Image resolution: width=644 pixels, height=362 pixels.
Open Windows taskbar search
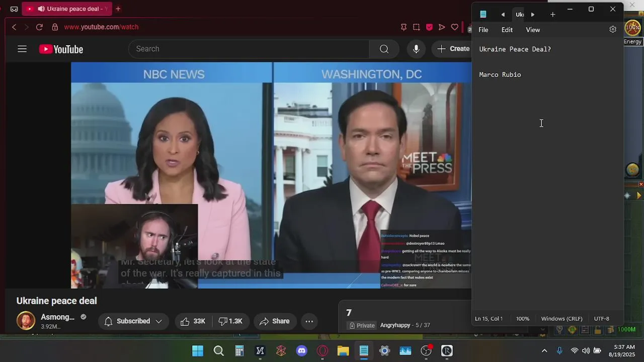point(218,351)
